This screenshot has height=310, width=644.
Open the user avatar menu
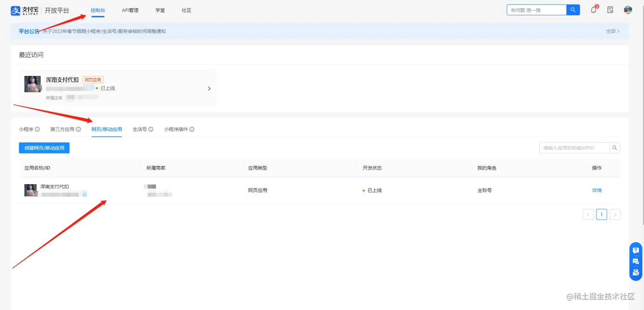tap(628, 10)
